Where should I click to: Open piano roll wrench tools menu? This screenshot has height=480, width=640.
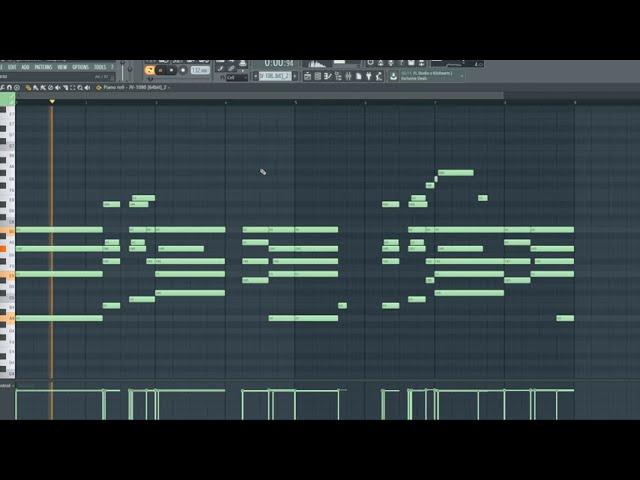pyautogui.click(x=2, y=88)
